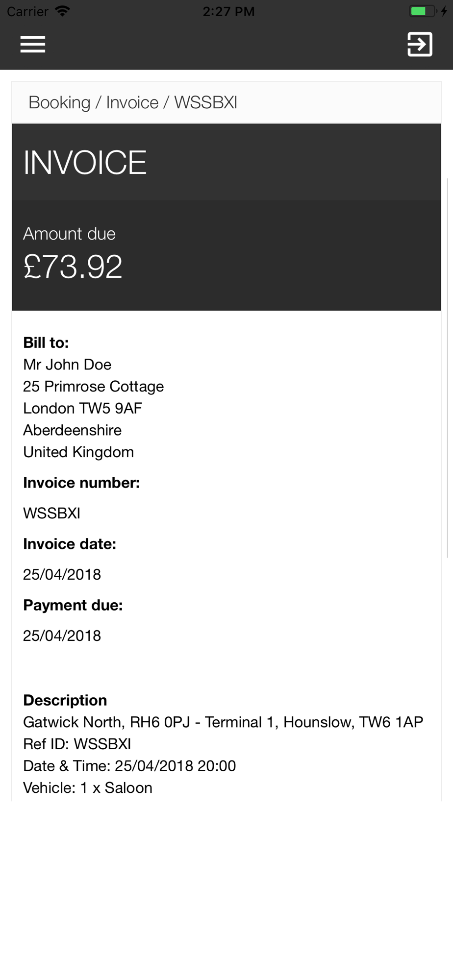Tap the Vehicle: 1 x Saloon line

(x=88, y=788)
